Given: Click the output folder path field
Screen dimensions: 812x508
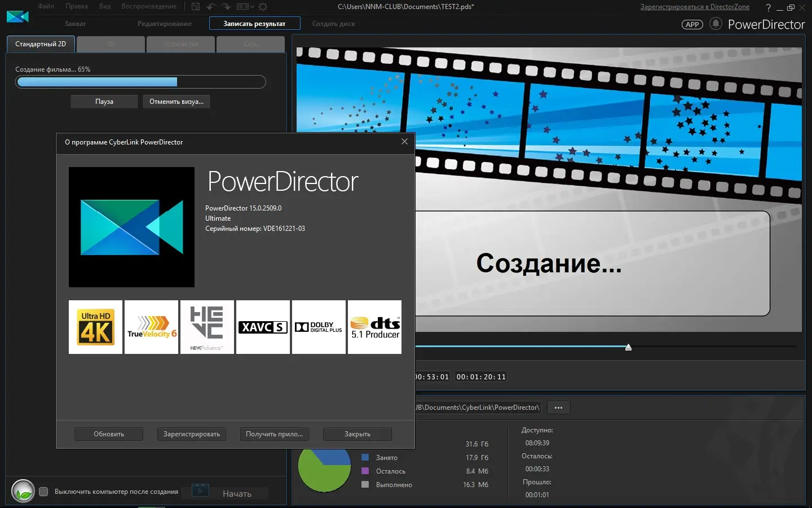Looking at the screenshot, I should pos(478,408).
